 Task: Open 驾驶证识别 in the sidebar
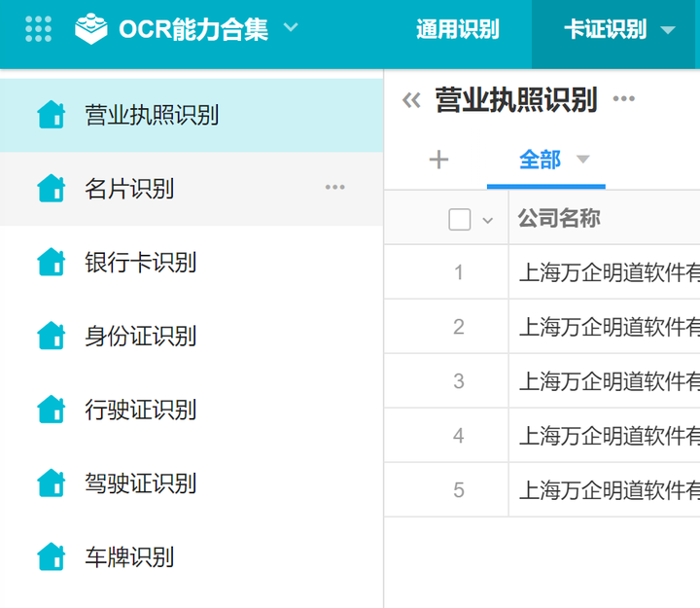tap(140, 483)
